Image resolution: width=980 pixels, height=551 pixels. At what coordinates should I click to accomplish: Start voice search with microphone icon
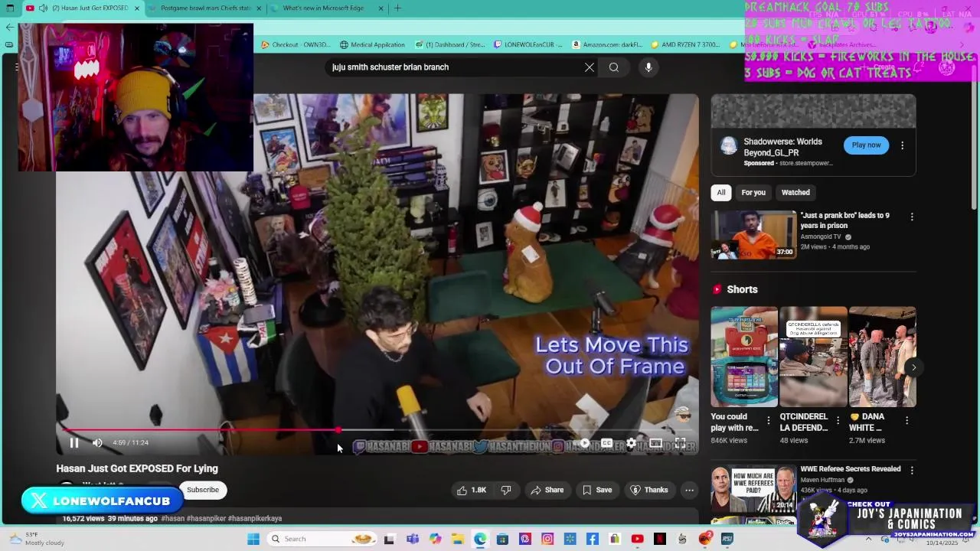(x=648, y=67)
